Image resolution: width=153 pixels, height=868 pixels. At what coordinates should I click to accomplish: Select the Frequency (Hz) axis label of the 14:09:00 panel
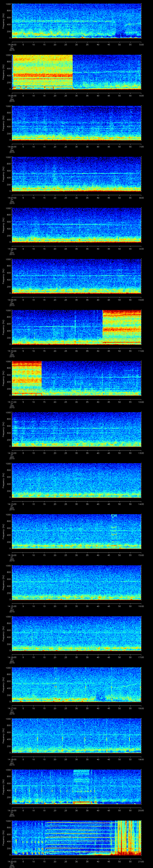click(x=3, y=276)
